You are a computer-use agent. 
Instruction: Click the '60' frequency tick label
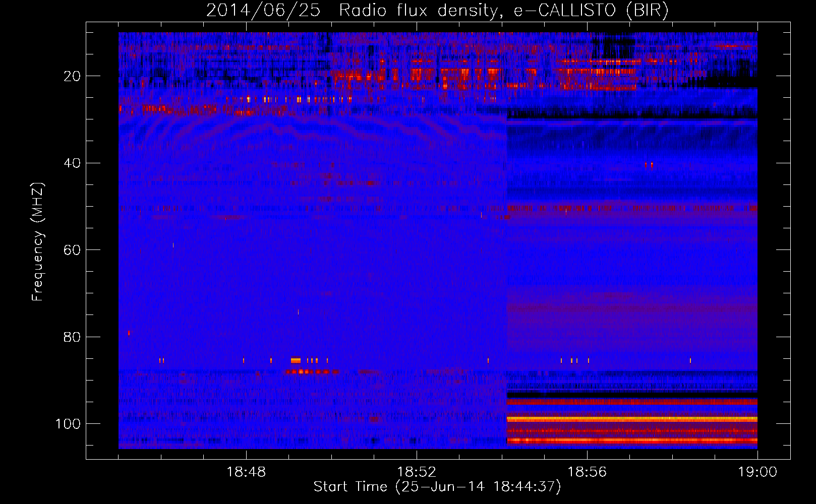point(73,250)
